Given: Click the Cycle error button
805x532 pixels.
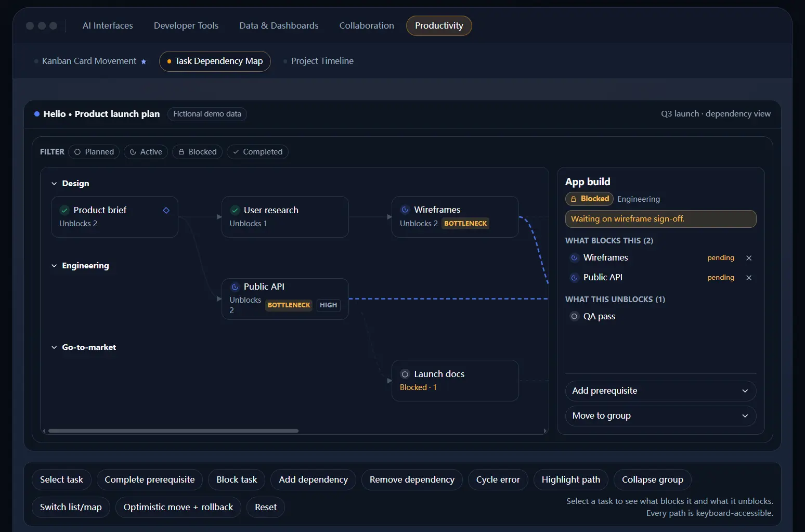Looking at the screenshot, I should [x=498, y=479].
